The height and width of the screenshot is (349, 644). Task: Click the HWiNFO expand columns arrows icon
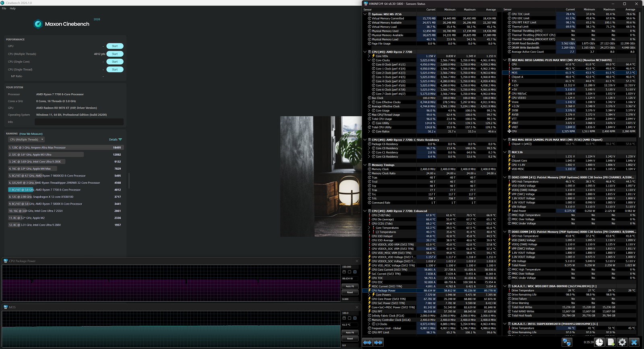[x=367, y=342]
